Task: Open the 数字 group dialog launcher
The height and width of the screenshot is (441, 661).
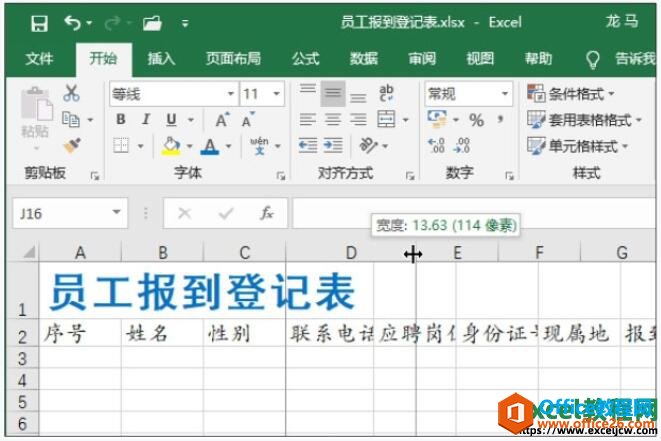Action: coord(510,176)
